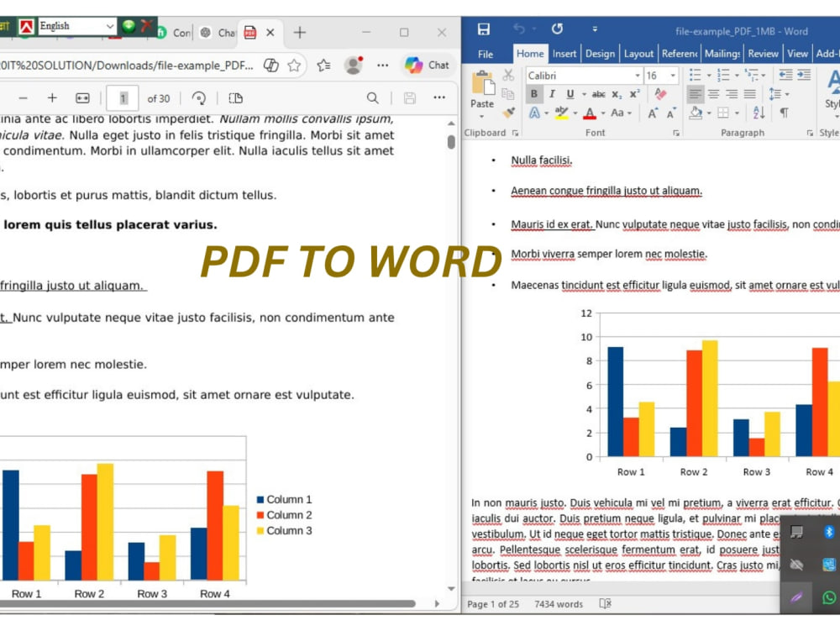Open the Customize Quick Access Toolbar dropdown
This screenshot has height=631, width=840.
click(595, 29)
